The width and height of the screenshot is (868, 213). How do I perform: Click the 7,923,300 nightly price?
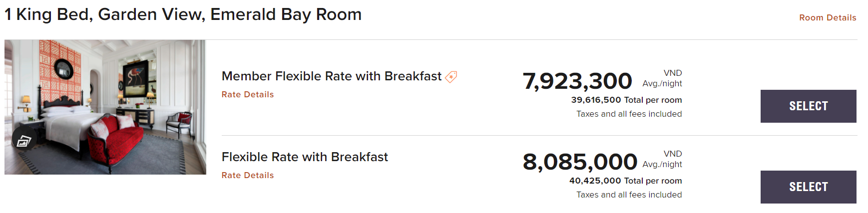click(x=577, y=81)
